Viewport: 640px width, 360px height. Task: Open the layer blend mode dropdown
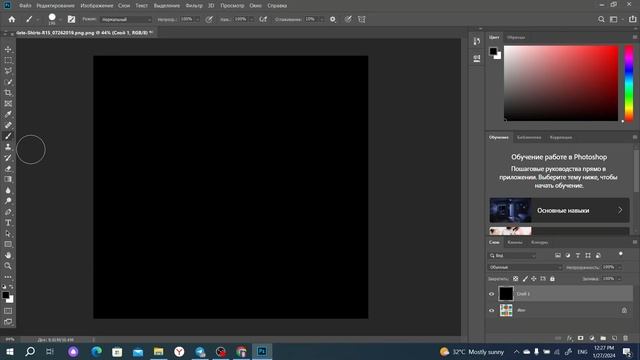tap(525, 267)
